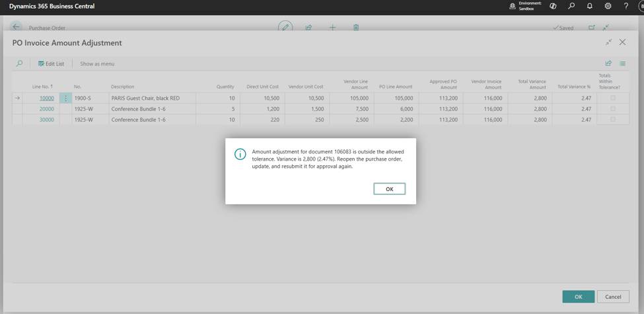Click the Vendor Unit Cost column header

coord(306,87)
